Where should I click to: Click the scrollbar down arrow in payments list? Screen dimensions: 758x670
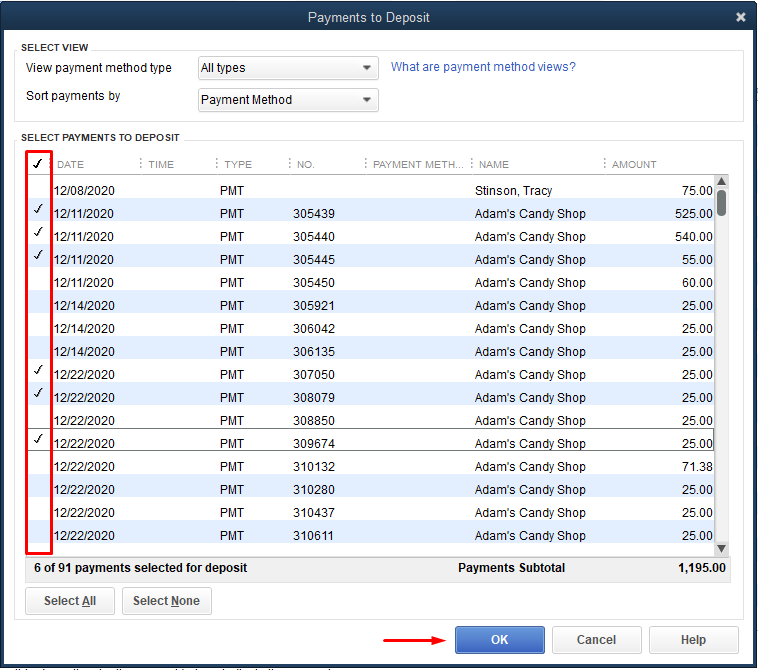721,548
